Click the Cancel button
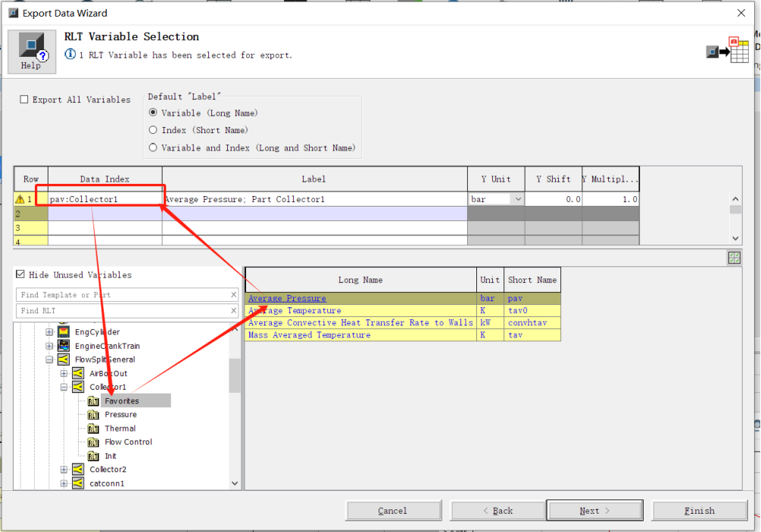This screenshot has height=532, width=761. coord(394,511)
